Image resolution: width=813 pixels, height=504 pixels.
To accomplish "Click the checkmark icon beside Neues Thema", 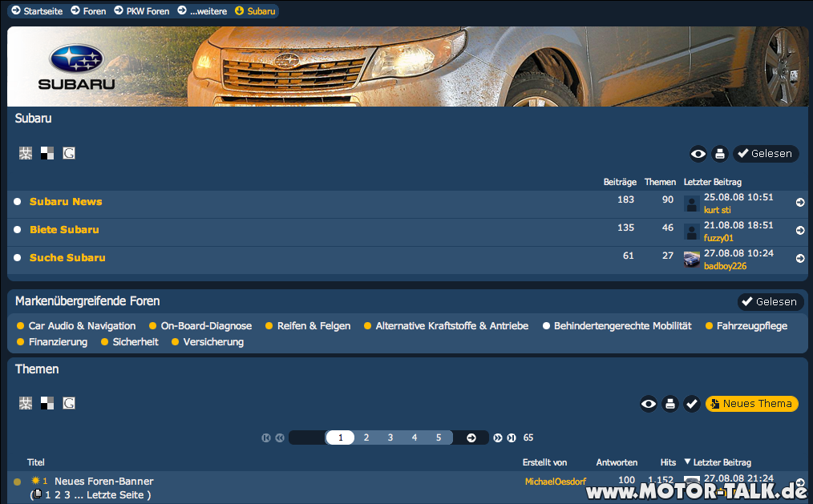I will (x=692, y=404).
